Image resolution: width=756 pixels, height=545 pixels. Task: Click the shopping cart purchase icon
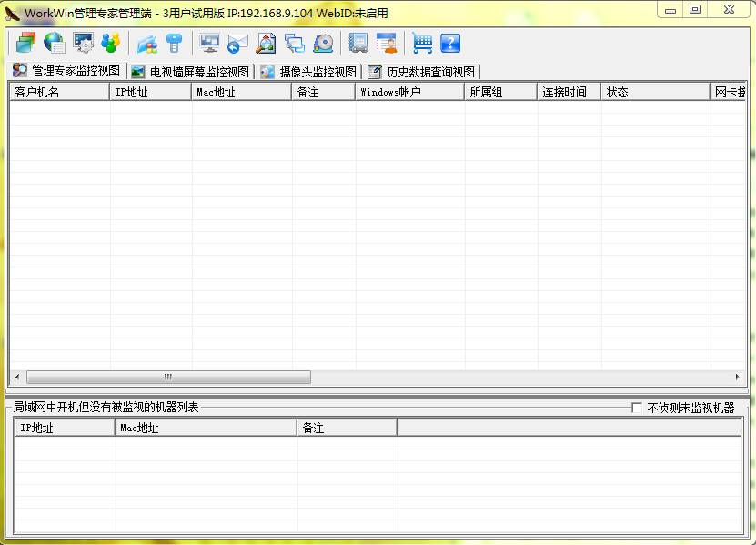coord(422,43)
